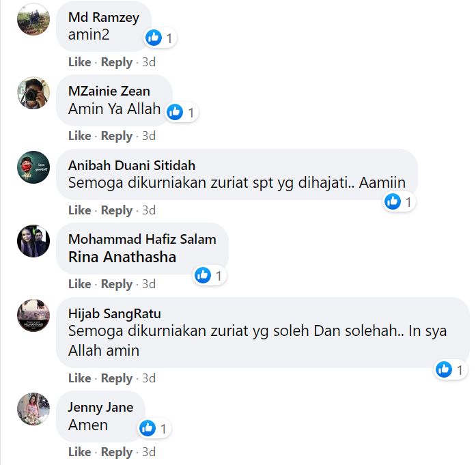This screenshot has height=465, width=476.
Task: Click the thumbs-up reaction on MZainie Zean's comment
Action: coord(176,111)
